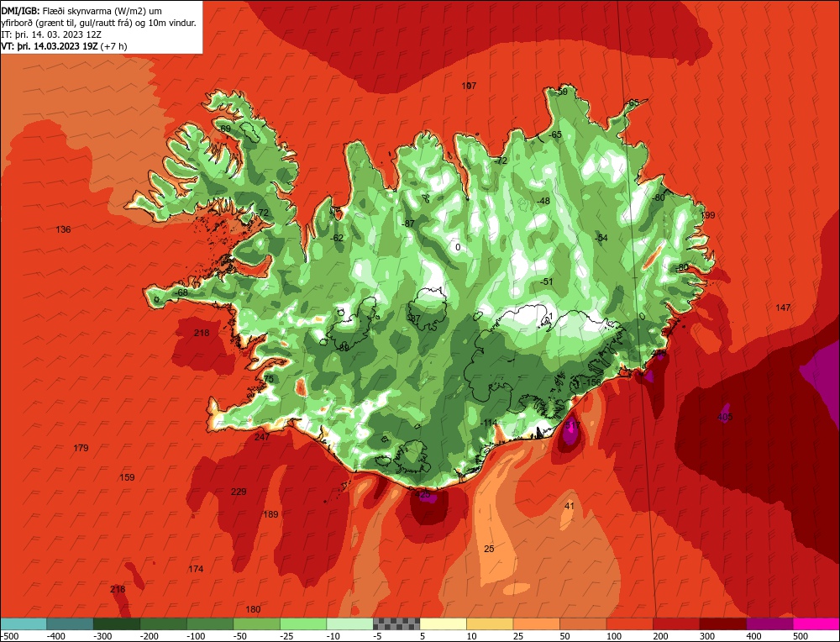
Task: Click the '-68' value on Snæfellsnes peninsula
Action: [x=181, y=292]
